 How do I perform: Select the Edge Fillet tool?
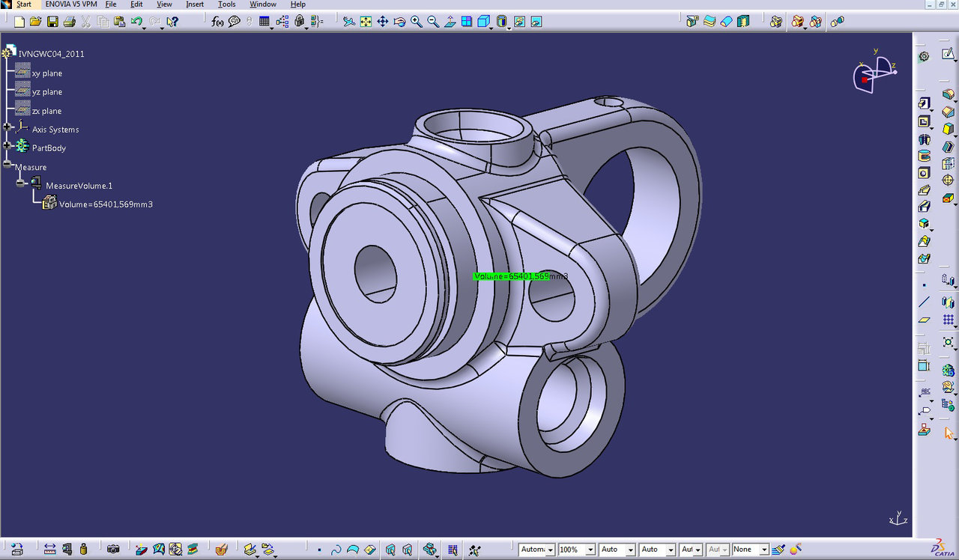(949, 94)
